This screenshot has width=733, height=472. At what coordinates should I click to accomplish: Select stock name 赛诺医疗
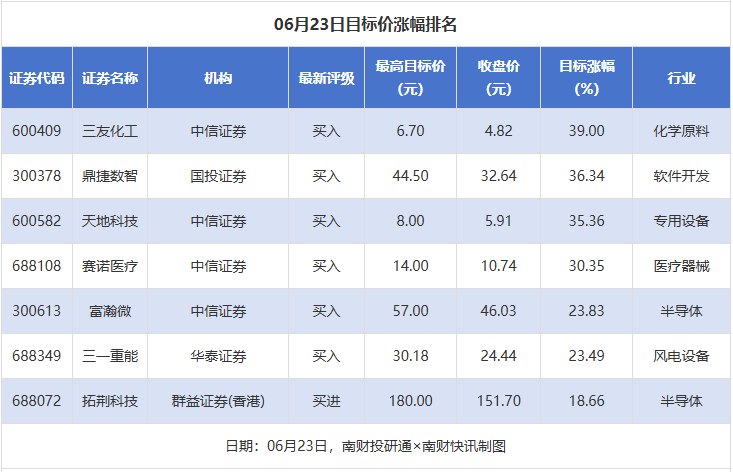click(x=110, y=266)
